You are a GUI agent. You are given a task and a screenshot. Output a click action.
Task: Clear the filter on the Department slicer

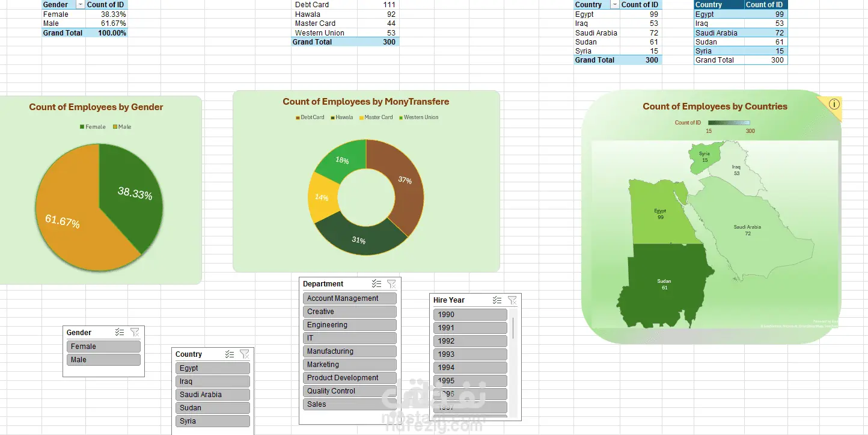[x=391, y=284]
